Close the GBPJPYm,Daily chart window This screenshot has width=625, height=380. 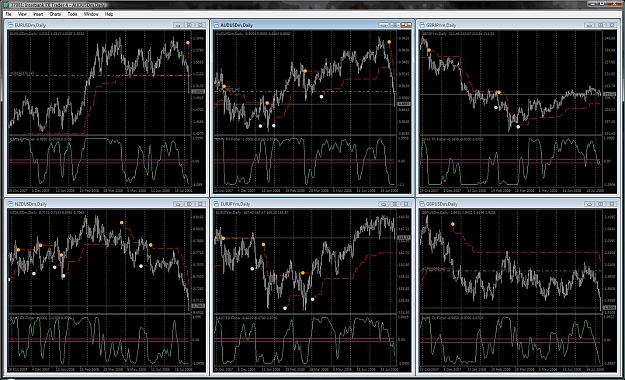[x=612, y=25]
